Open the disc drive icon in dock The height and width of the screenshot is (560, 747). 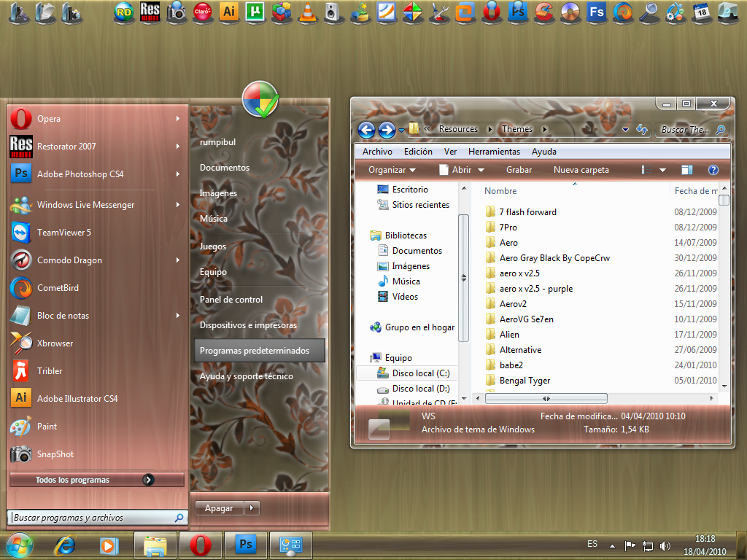point(570,12)
